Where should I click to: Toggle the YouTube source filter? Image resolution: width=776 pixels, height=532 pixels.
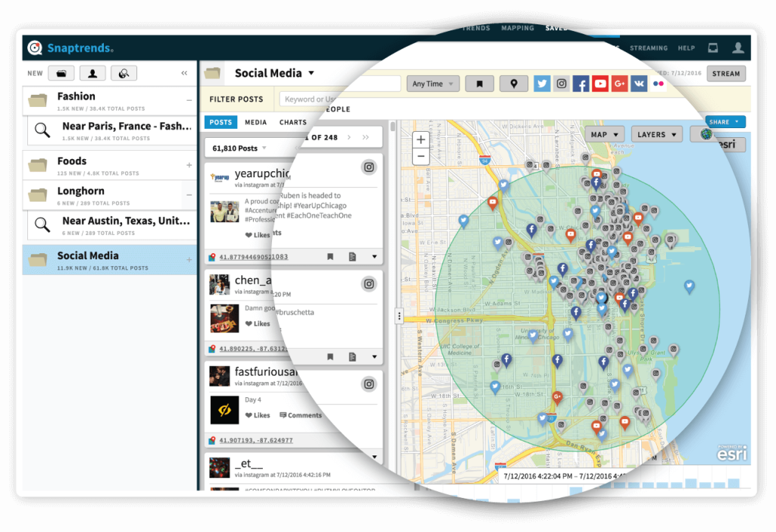click(x=600, y=83)
